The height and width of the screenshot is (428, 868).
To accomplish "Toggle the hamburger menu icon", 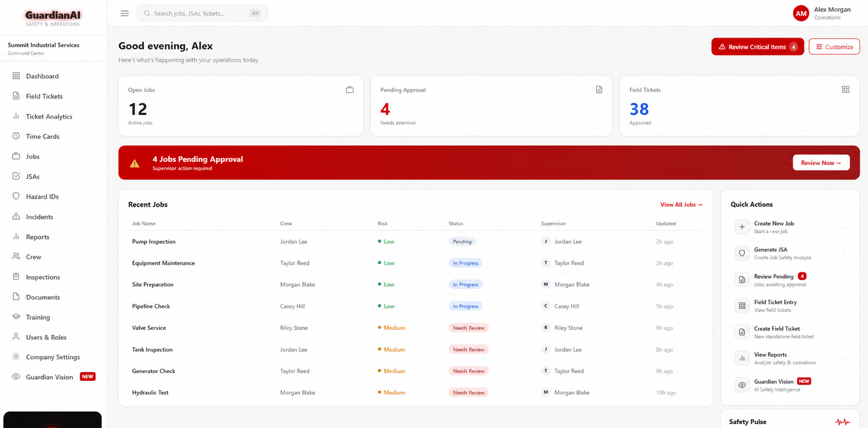I will [125, 13].
